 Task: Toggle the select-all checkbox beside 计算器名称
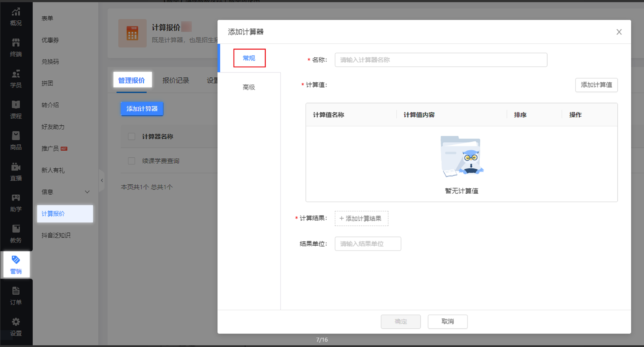coord(132,136)
